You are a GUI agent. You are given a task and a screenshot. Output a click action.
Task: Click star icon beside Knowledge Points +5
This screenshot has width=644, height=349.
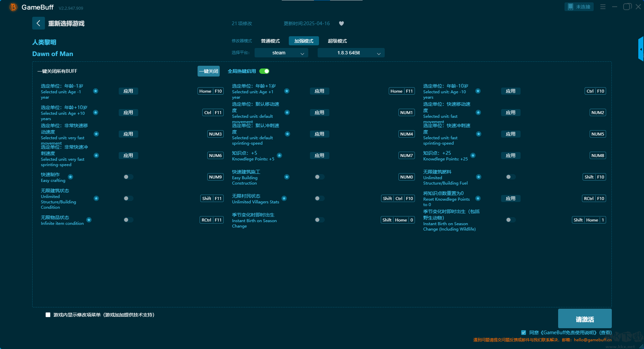click(x=279, y=155)
